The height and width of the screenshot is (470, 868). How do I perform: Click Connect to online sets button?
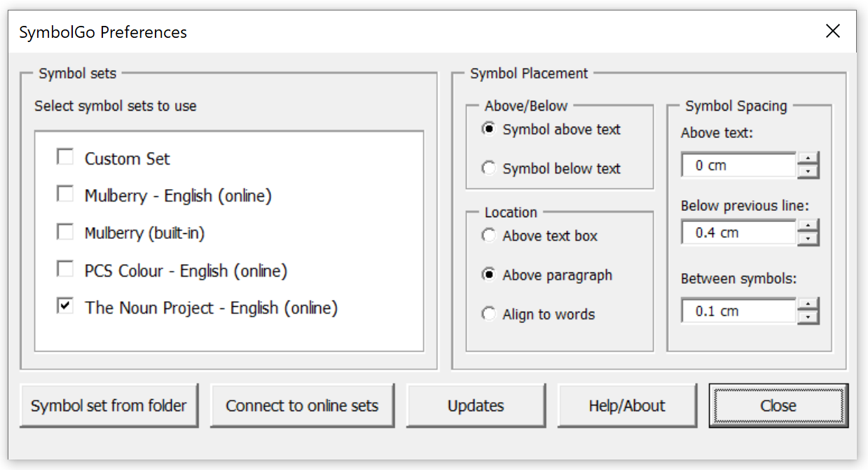[302, 406]
